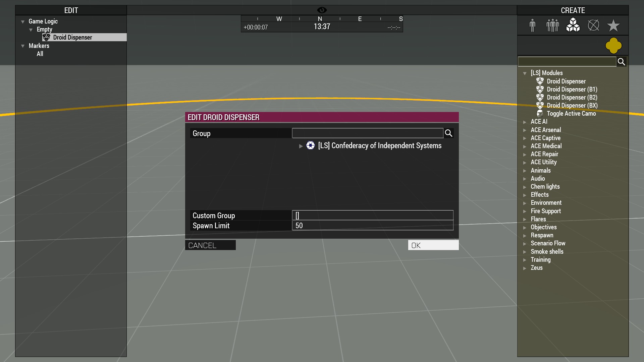The height and width of the screenshot is (362, 644).
Task: Open the CREATE panel header
Action: (573, 10)
